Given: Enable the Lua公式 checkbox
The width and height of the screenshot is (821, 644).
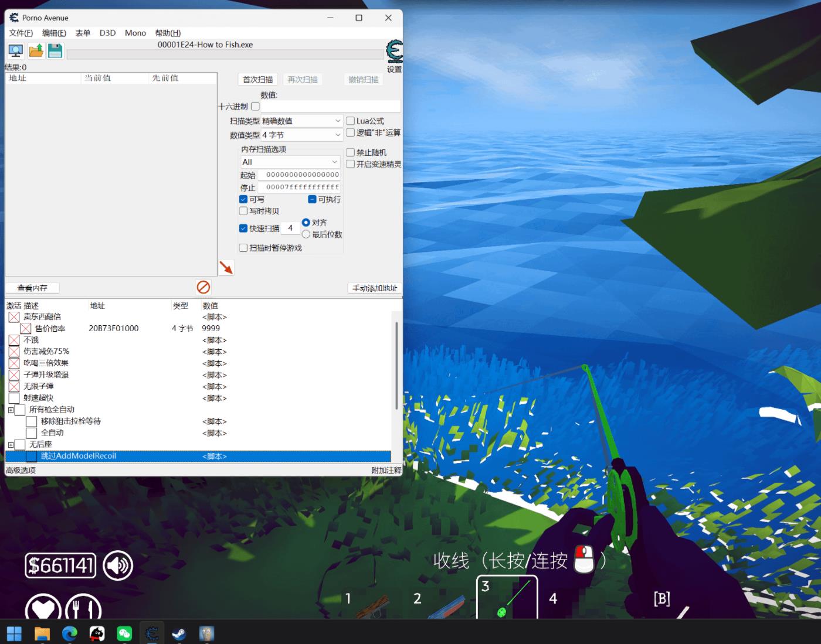Looking at the screenshot, I should (350, 121).
